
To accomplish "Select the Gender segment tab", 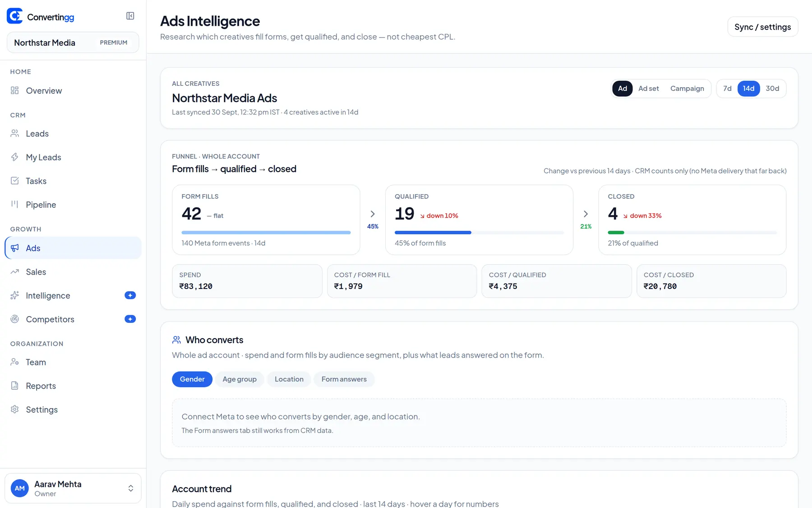I will [x=192, y=379].
